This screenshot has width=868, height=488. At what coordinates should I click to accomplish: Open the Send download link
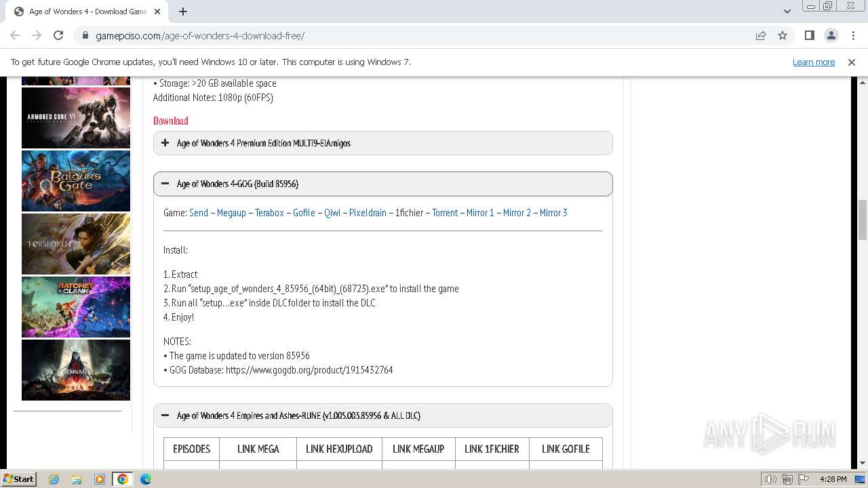coord(199,213)
